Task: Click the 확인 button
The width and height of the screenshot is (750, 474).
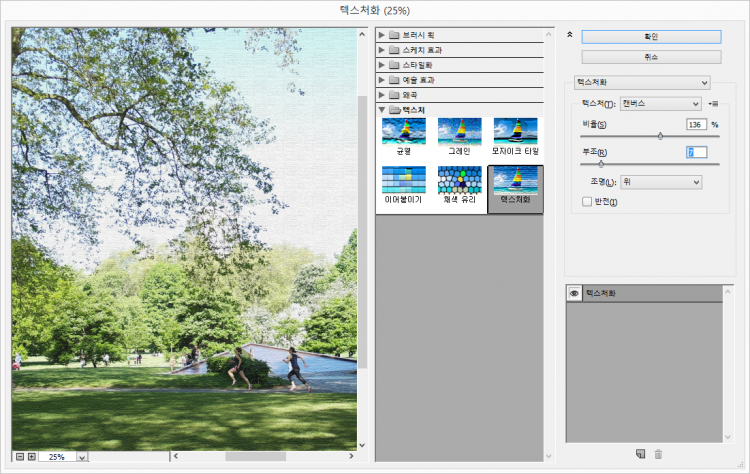Action: [x=651, y=36]
